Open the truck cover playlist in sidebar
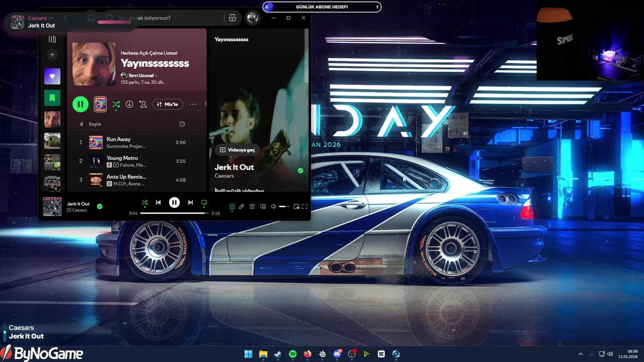This screenshot has height=362, width=644. (x=52, y=141)
